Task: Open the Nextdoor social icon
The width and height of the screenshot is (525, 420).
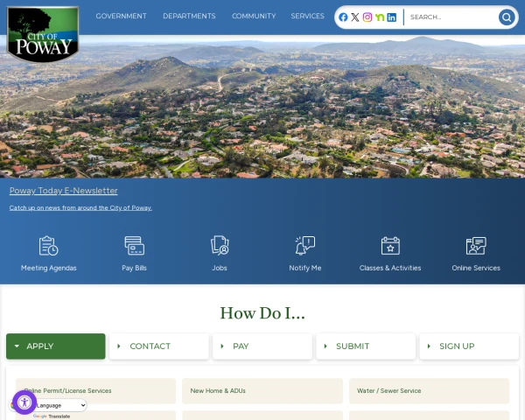Action: pos(380,17)
